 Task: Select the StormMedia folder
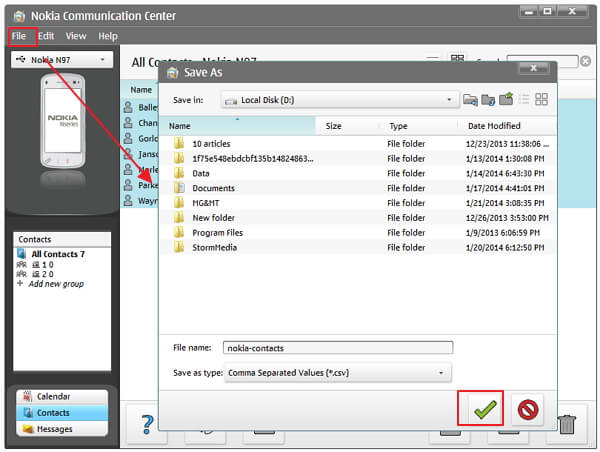click(214, 248)
